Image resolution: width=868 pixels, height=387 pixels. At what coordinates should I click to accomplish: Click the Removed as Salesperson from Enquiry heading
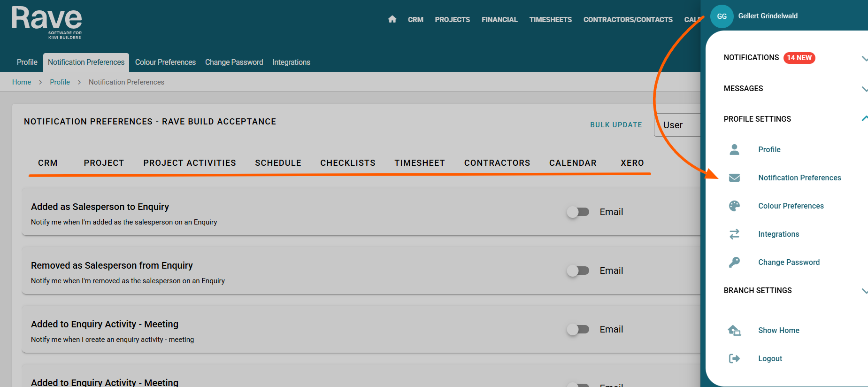coord(112,265)
